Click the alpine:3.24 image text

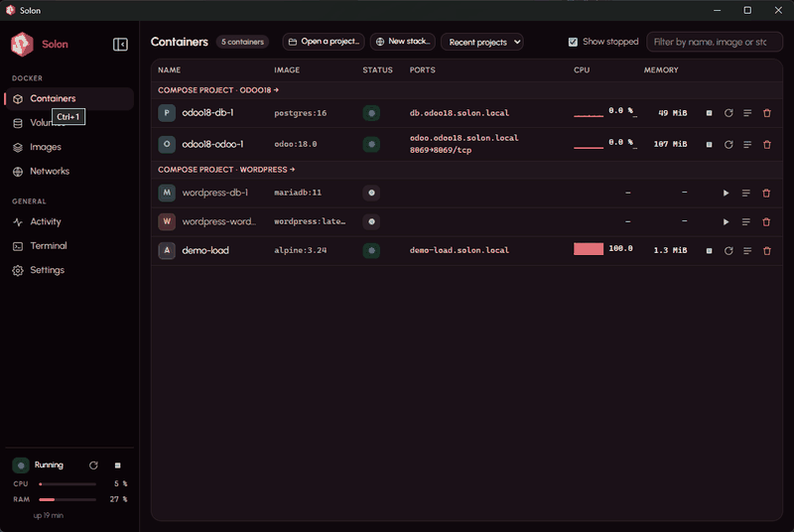click(x=301, y=250)
